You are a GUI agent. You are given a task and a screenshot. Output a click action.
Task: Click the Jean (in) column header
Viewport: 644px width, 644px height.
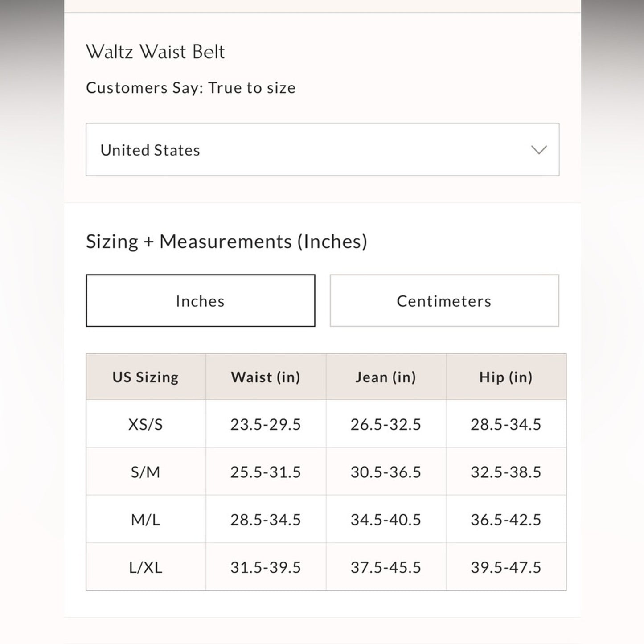click(x=386, y=377)
